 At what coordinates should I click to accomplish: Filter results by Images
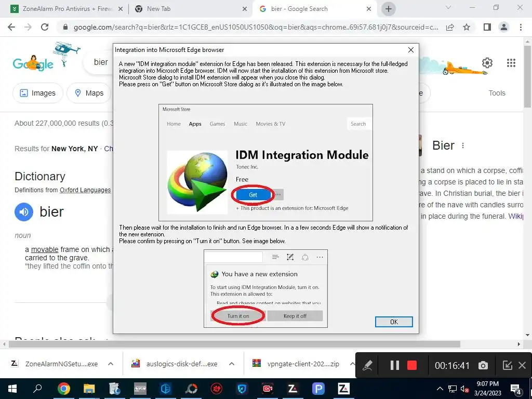click(x=37, y=93)
